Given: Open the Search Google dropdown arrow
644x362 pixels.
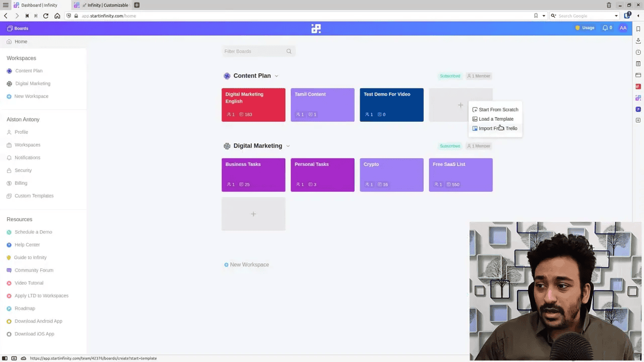Looking at the screenshot, I should point(615,16).
